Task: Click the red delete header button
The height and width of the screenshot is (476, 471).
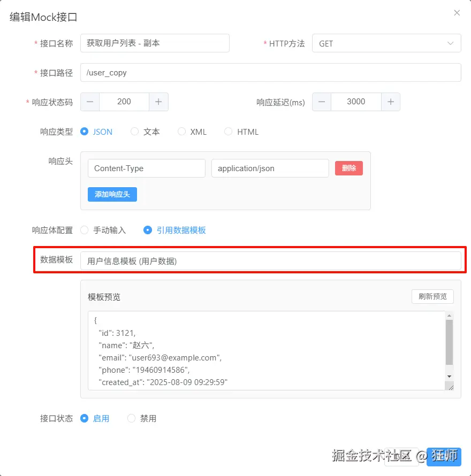Action: [349, 168]
